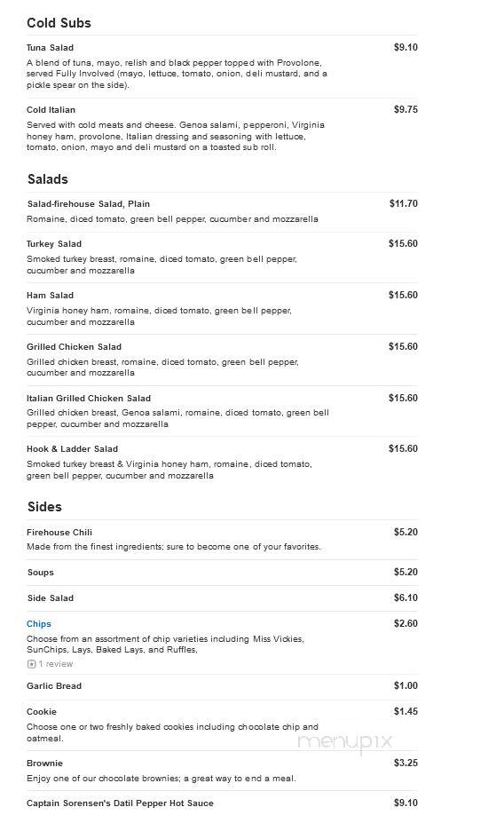Open the Chips menu item link
The height and width of the screenshot is (815, 504).
pyautogui.click(x=39, y=624)
